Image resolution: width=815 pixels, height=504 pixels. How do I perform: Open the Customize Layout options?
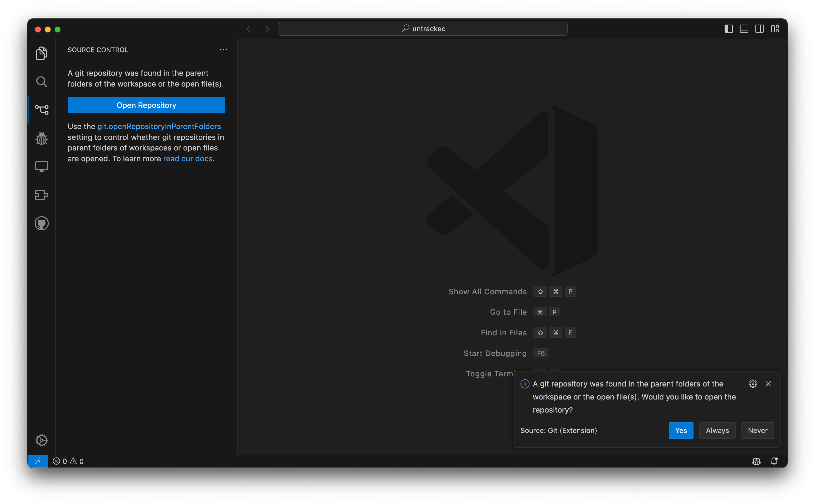(775, 29)
